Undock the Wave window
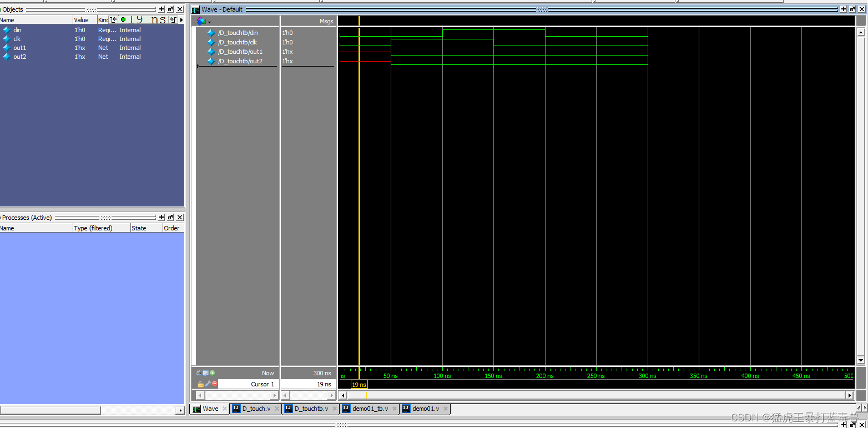This screenshot has width=868, height=428. pos(852,9)
